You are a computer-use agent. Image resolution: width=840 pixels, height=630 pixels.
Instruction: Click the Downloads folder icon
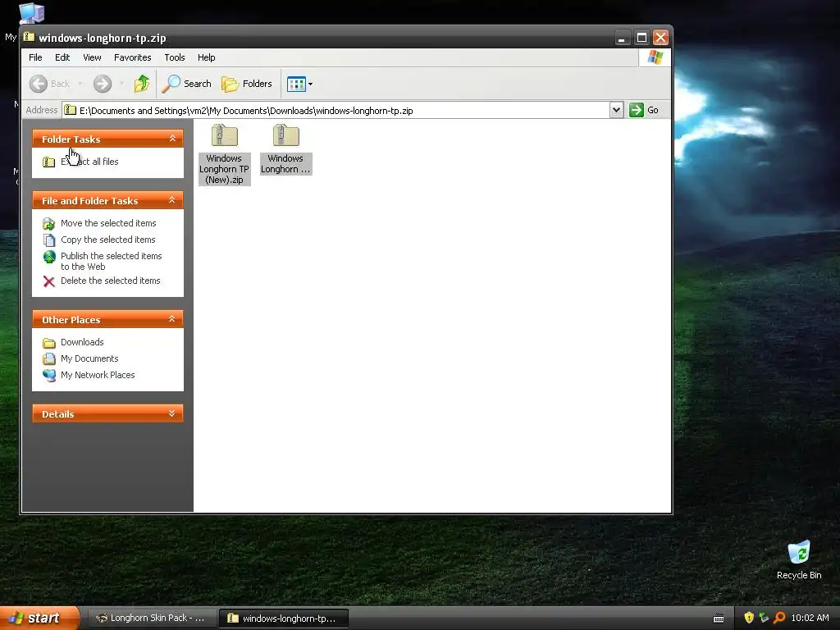pos(48,343)
